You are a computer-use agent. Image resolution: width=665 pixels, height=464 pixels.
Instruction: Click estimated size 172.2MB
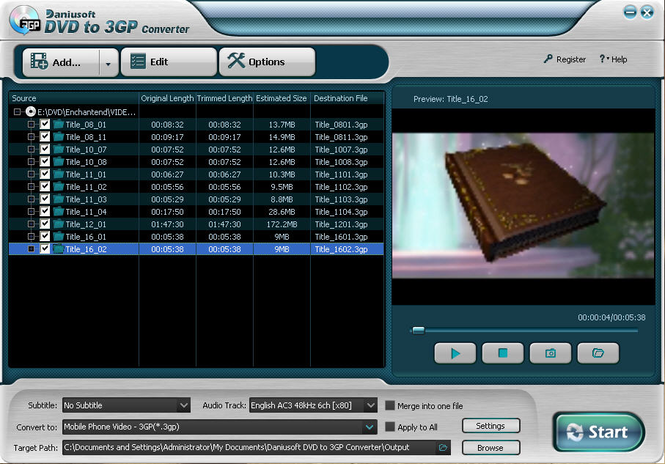[282, 224]
